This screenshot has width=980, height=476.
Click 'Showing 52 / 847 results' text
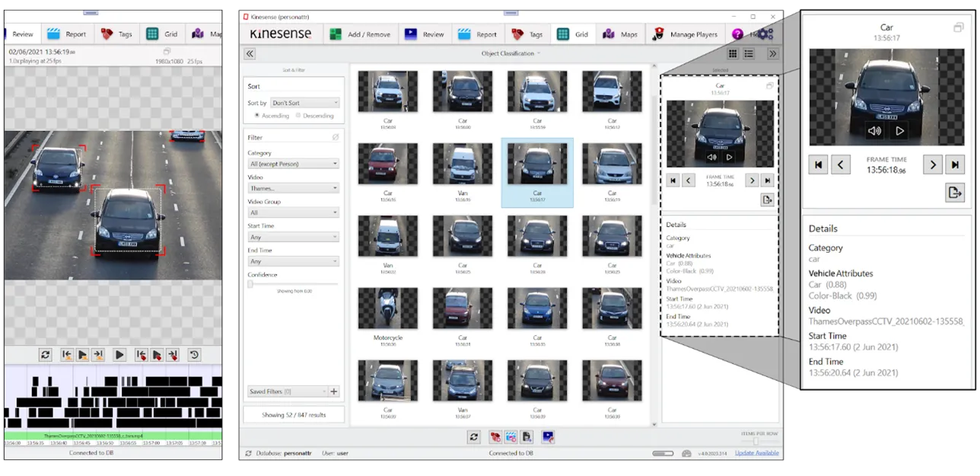coord(293,415)
